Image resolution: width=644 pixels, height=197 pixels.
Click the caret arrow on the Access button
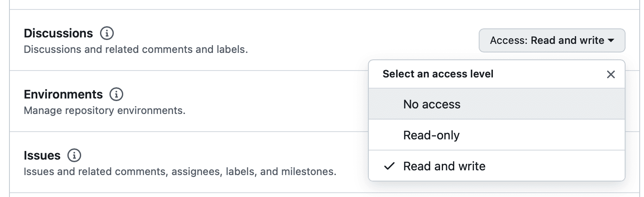tap(611, 40)
